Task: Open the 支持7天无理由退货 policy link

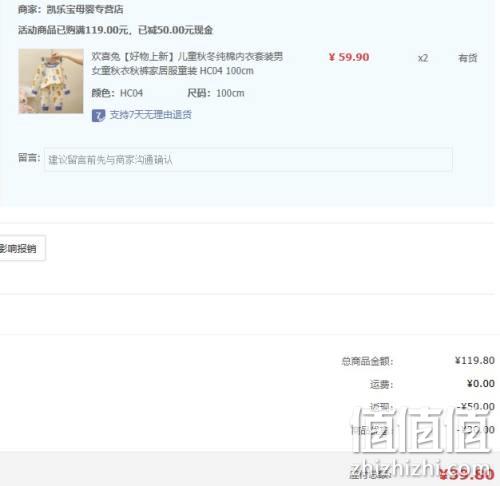Action: 150,115
